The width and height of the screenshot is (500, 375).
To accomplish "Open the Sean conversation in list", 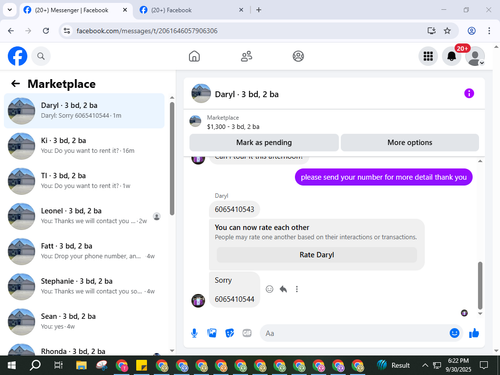I will [84, 322].
